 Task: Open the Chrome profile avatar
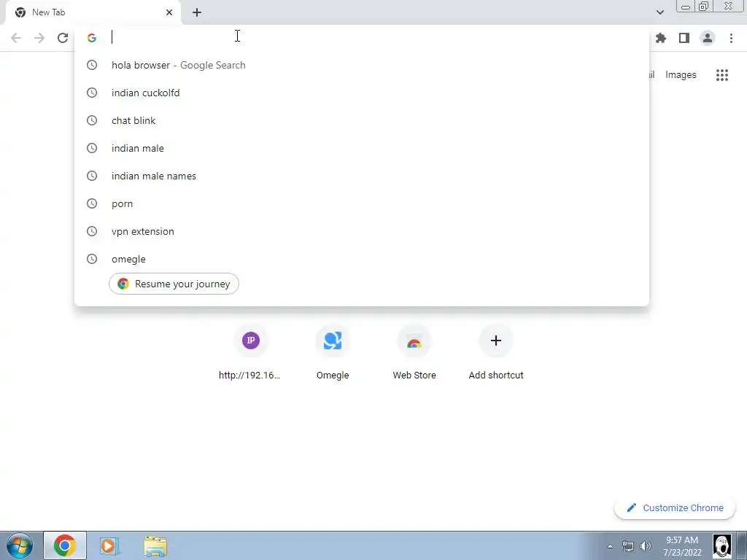click(x=708, y=38)
